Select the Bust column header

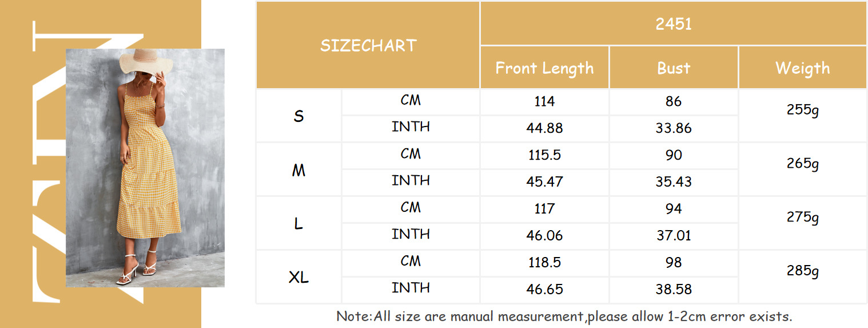pyautogui.click(x=674, y=68)
